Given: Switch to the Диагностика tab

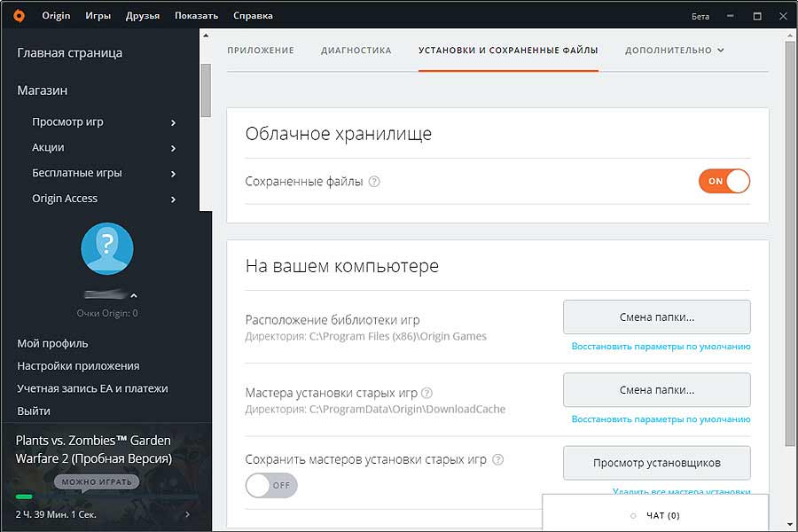Looking at the screenshot, I should pos(356,50).
